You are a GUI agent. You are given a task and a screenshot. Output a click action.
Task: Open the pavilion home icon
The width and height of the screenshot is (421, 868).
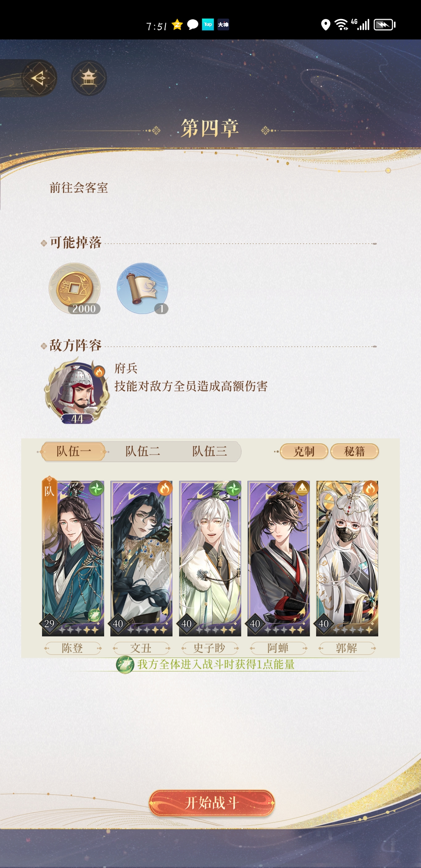point(88,78)
